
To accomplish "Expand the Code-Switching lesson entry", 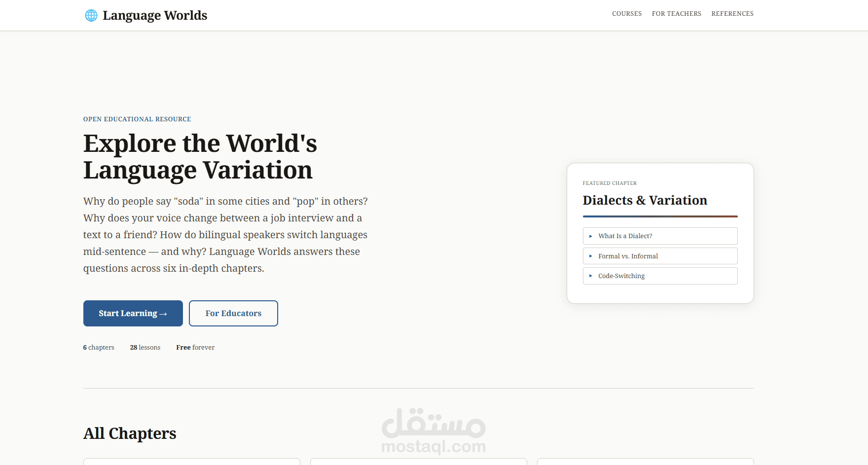I will point(660,276).
